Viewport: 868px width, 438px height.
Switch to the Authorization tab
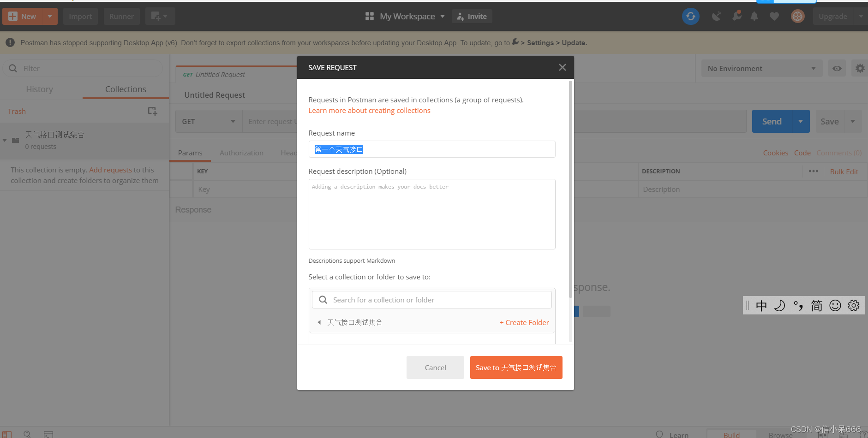pos(241,153)
